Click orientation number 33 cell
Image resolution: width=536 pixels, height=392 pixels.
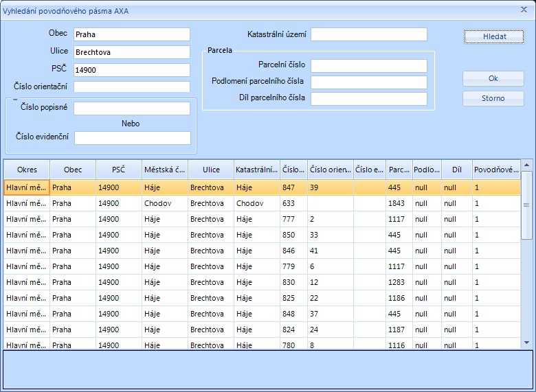point(331,235)
